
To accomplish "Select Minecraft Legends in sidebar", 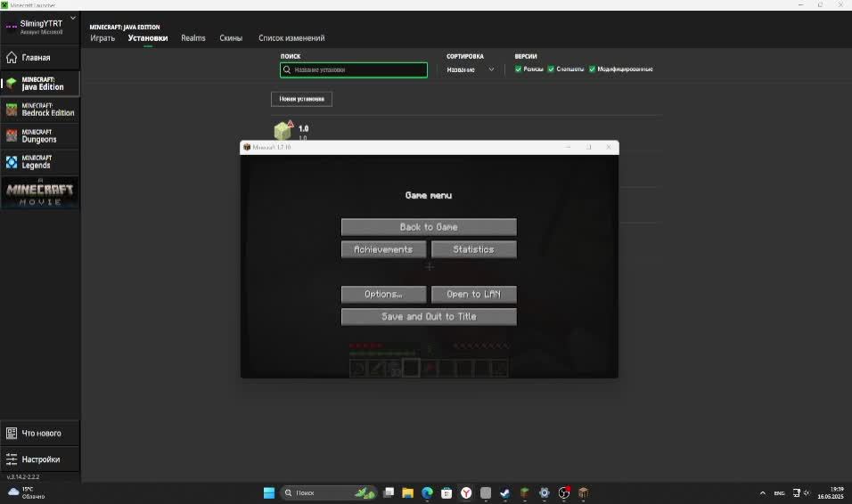I will [x=40, y=162].
